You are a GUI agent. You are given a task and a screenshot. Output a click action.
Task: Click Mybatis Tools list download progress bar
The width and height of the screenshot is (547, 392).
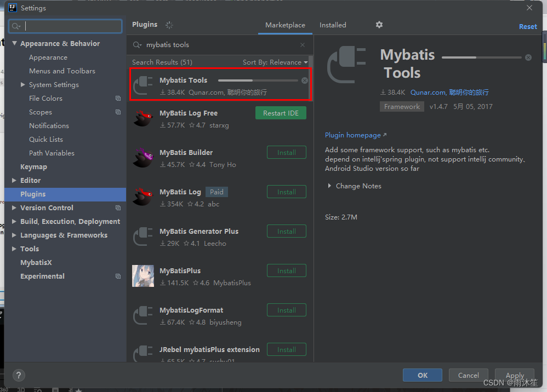tap(258, 80)
